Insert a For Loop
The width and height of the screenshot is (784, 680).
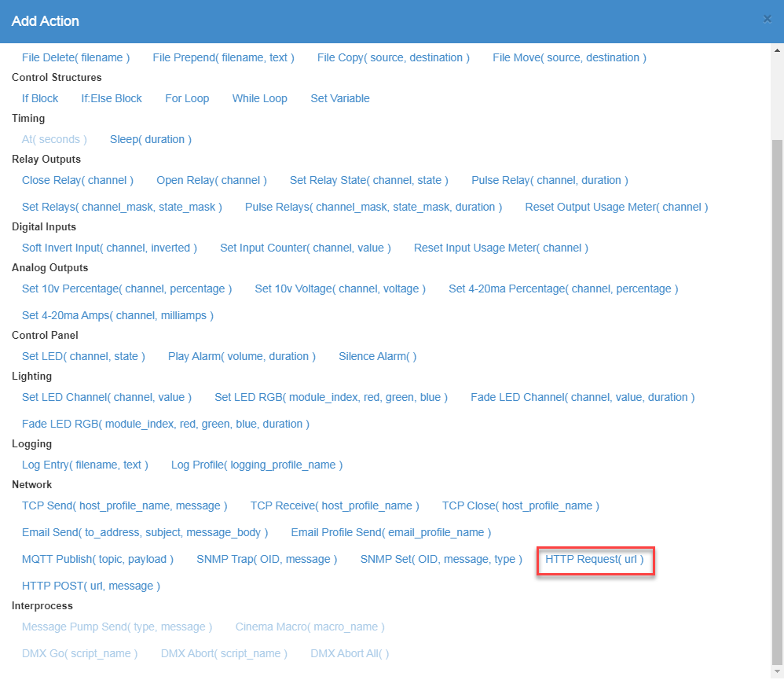point(187,98)
